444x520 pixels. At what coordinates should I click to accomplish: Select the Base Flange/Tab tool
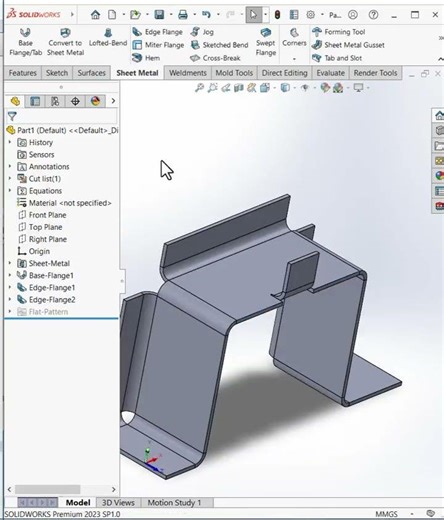(25, 42)
